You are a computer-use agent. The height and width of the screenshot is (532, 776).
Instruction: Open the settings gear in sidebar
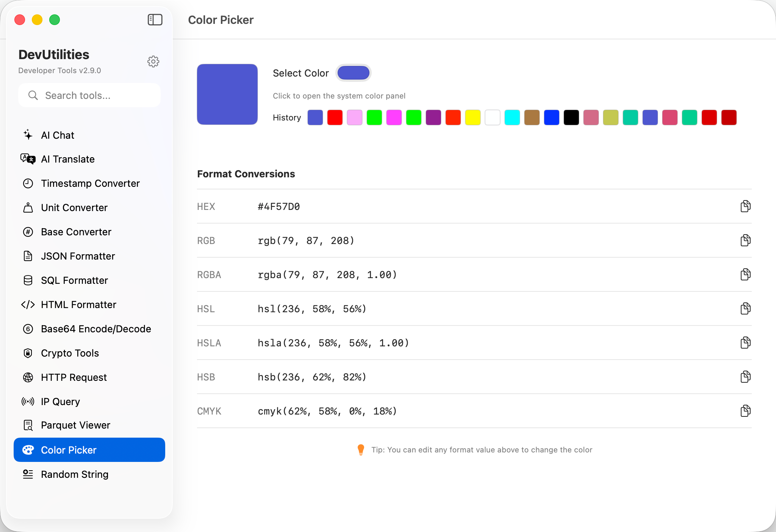(153, 61)
